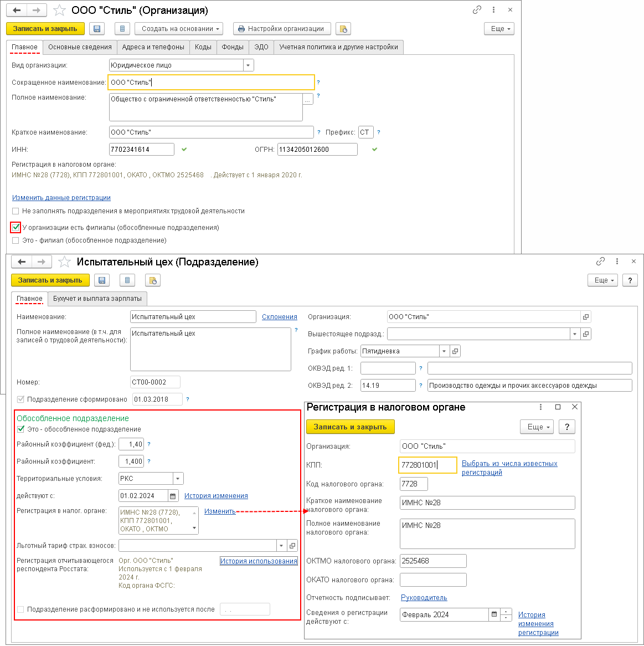Open the help hint for Сокращенное наименование
The image size is (644, 646).
coord(318,83)
